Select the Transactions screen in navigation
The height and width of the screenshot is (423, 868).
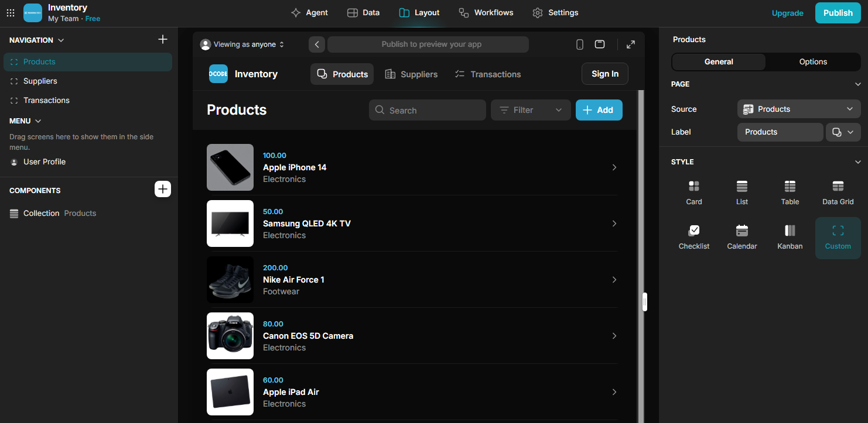[88, 101]
